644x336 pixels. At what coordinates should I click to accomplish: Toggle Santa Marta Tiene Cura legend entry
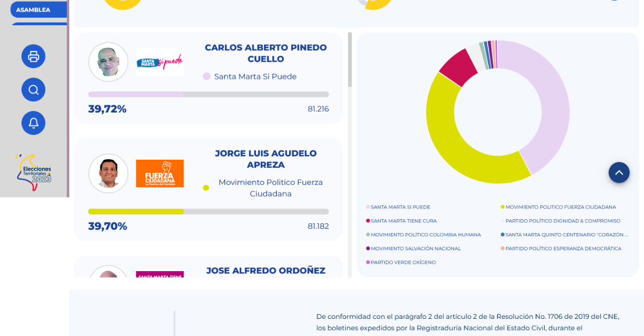403,221
